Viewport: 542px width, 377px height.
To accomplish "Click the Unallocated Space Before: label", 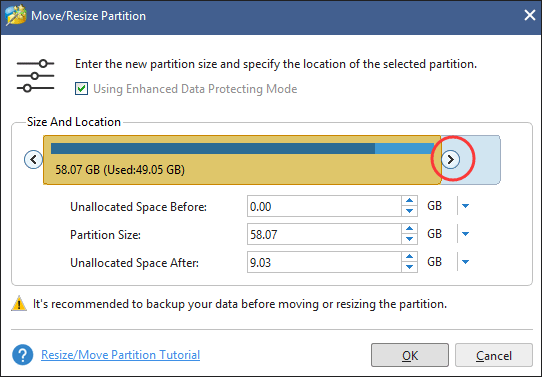I will 138,207.
